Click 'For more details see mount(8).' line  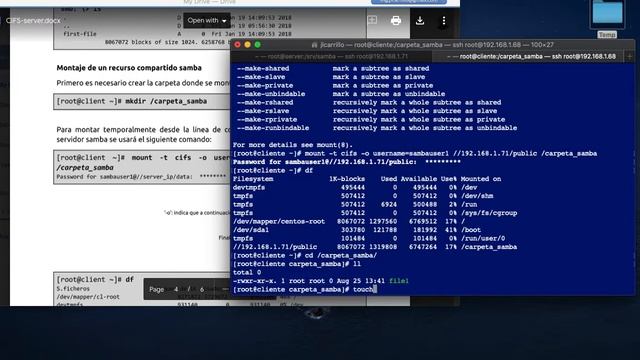293,145
